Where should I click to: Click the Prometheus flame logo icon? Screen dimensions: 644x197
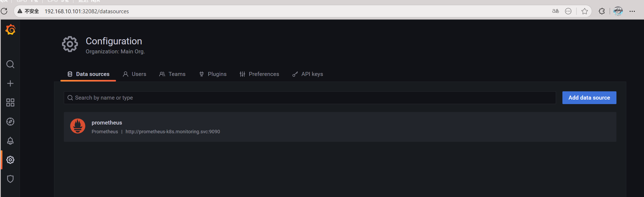pyautogui.click(x=78, y=126)
